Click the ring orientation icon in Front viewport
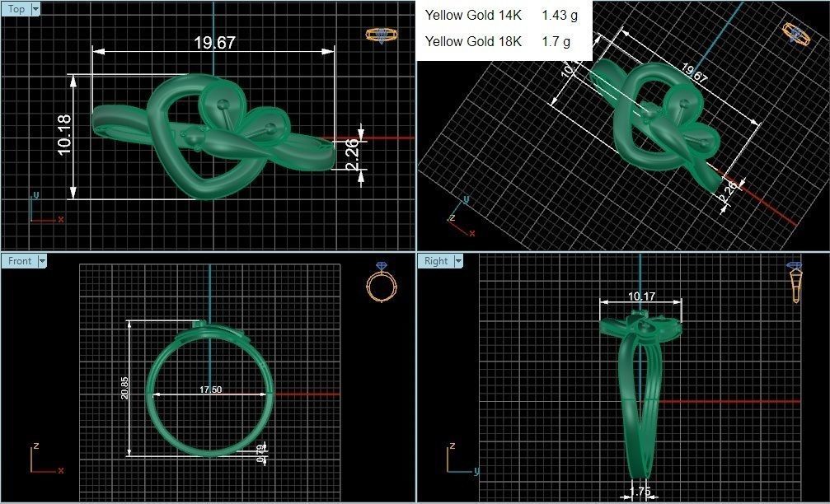830x504 pixels. (382, 282)
